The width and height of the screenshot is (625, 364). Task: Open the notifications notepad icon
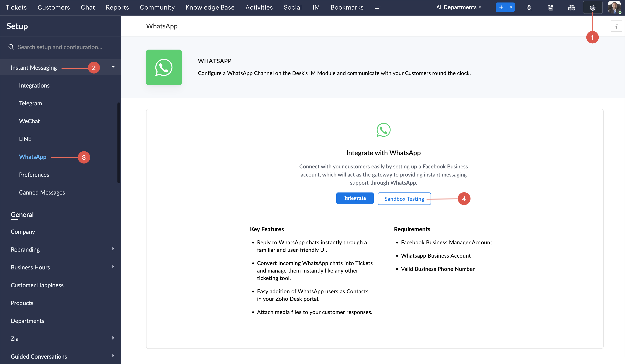click(x=550, y=8)
